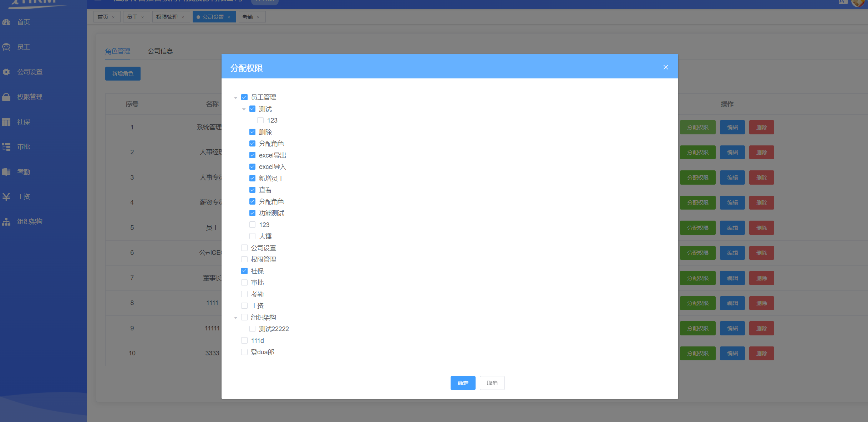This screenshot has height=422, width=868.
Task: Select the 角色管理 tab
Action: coord(118,51)
